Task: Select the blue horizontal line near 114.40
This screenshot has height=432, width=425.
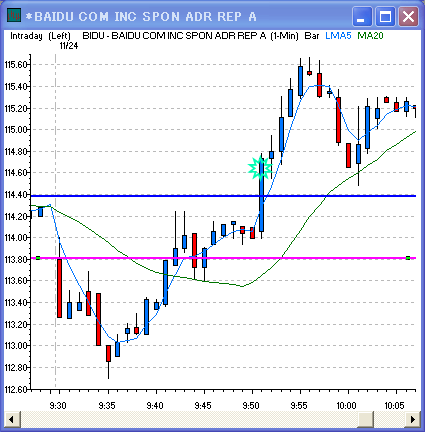Action: [x=223, y=196]
